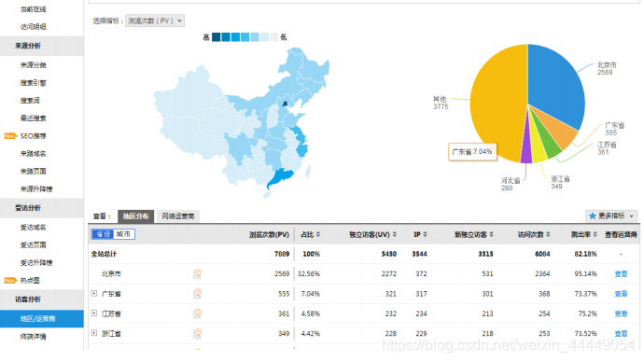Select the purple 河北省 pie slice

point(526,152)
